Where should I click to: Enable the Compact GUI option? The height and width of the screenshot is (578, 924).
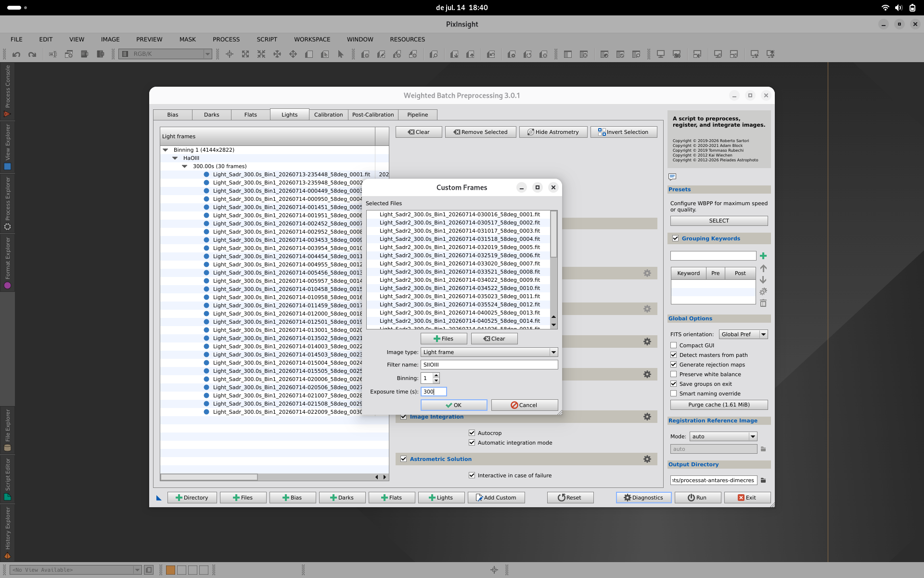point(674,345)
